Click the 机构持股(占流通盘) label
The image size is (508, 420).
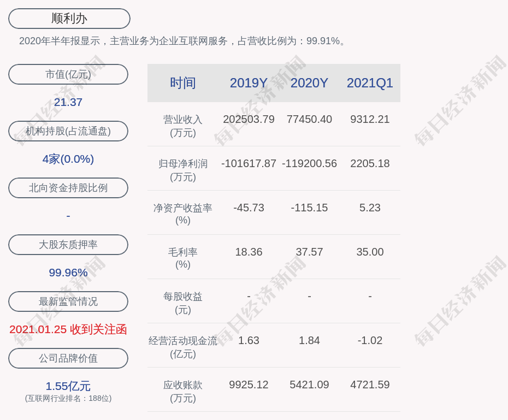(68, 131)
